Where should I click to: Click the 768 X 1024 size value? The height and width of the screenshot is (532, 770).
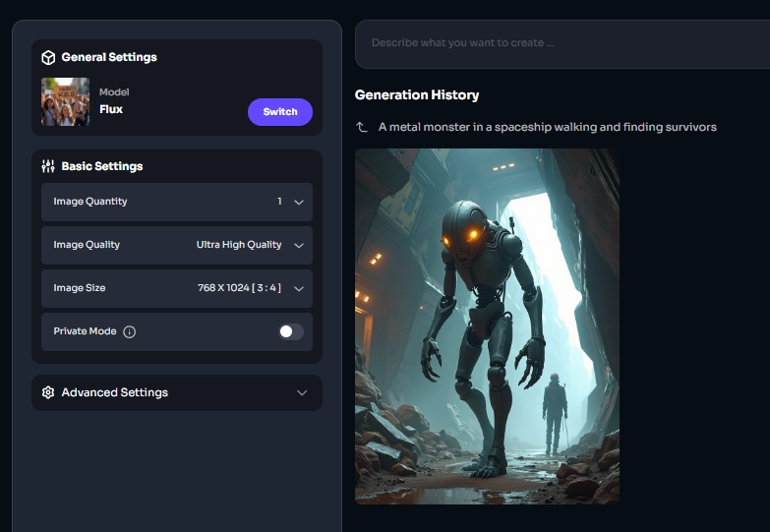pos(239,288)
